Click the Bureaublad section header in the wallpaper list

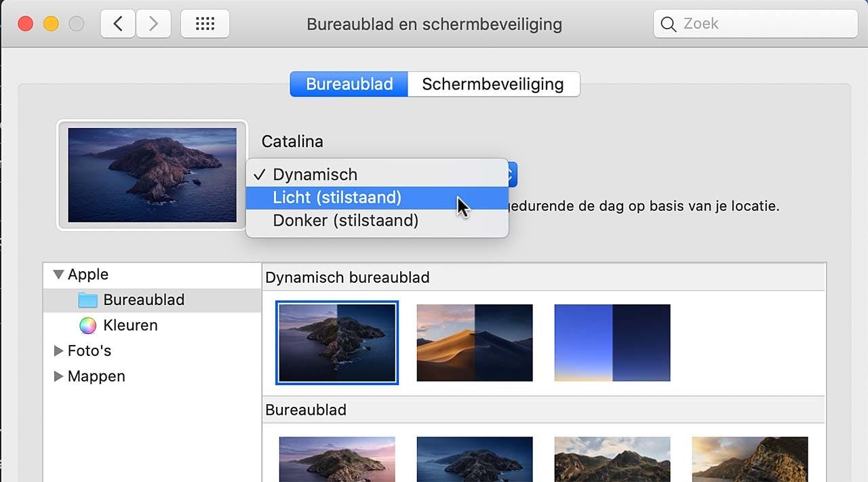pyautogui.click(x=306, y=410)
